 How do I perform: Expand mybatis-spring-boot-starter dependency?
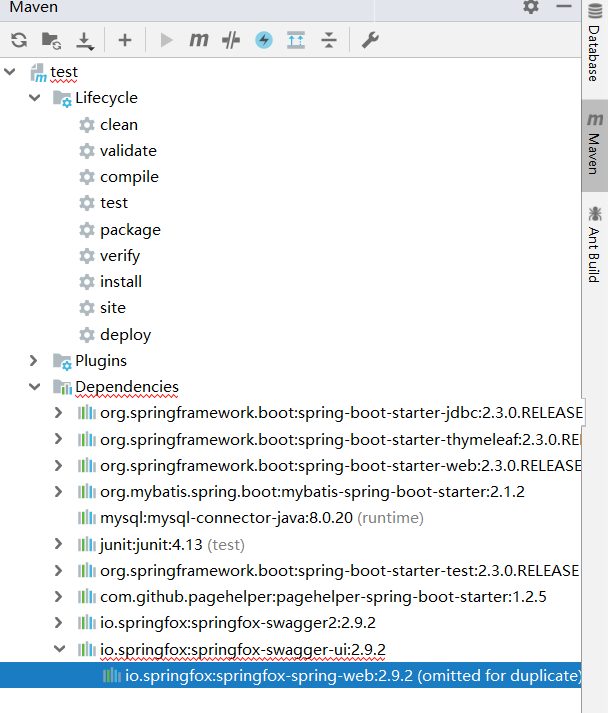pyautogui.click(x=59, y=492)
